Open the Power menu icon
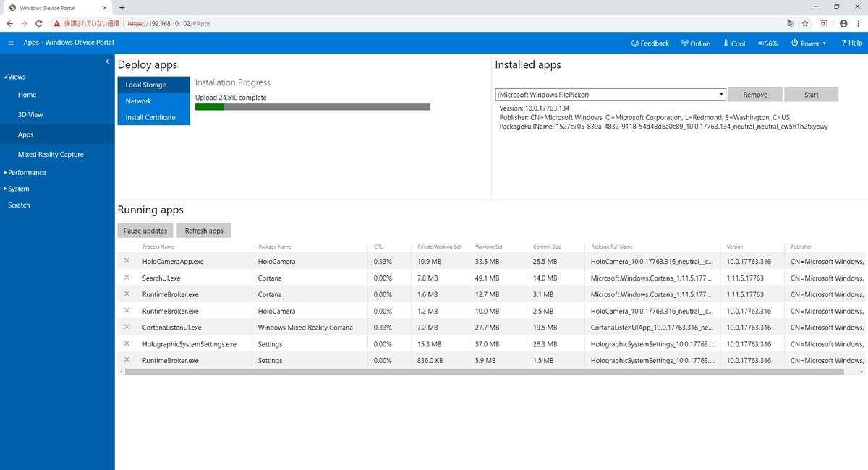 (x=794, y=43)
